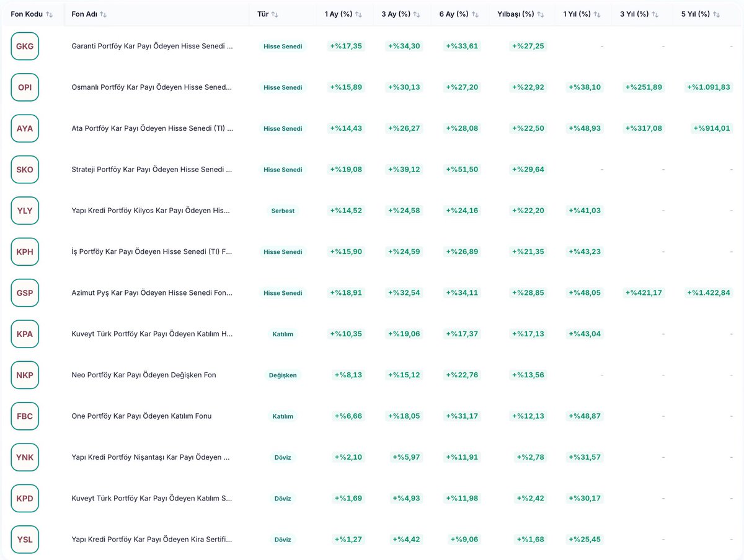Open Strateji Portföy Kar Payı fund name
The image size is (744, 560).
click(x=153, y=170)
